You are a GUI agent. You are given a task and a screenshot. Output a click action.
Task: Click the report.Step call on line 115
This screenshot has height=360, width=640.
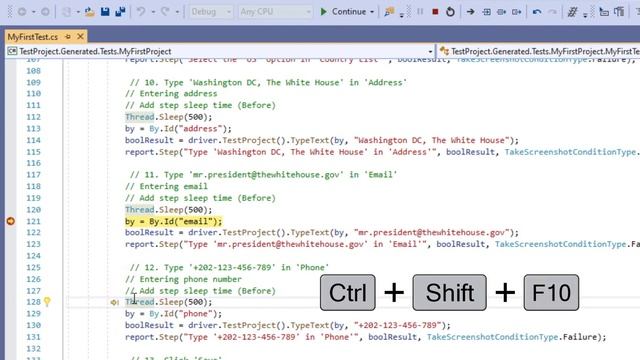click(382, 152)
